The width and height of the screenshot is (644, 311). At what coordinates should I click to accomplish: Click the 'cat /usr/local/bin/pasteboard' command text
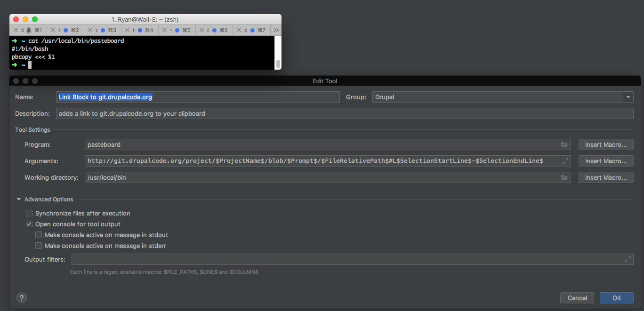[x=76, y=41]
